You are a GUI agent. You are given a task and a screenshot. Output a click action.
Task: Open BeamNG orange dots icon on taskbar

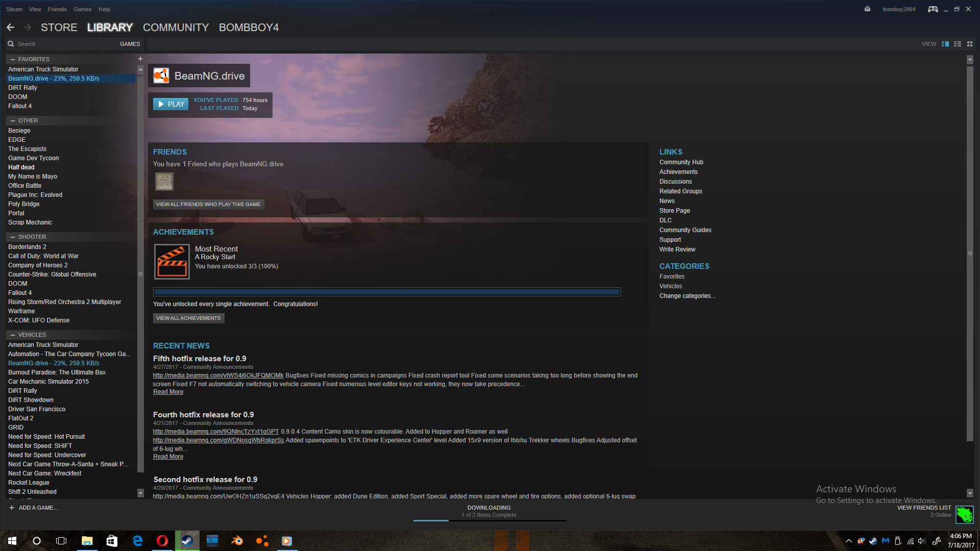262,541
